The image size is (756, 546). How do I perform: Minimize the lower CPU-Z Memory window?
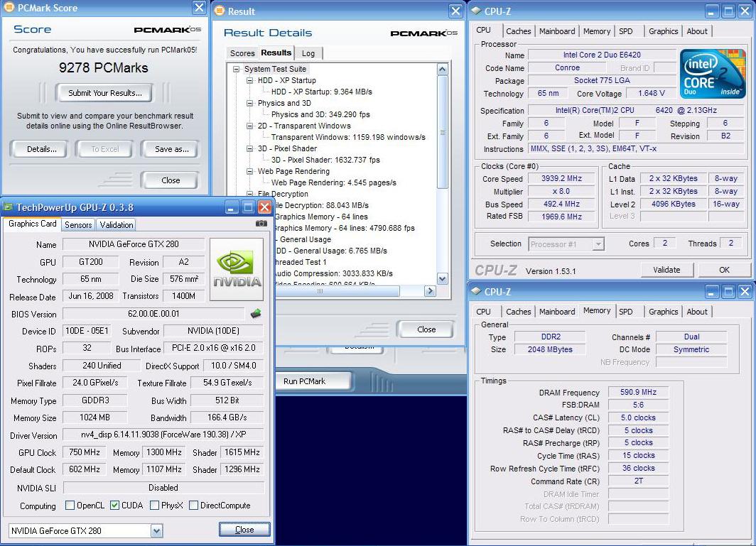(x=712, y=292)
